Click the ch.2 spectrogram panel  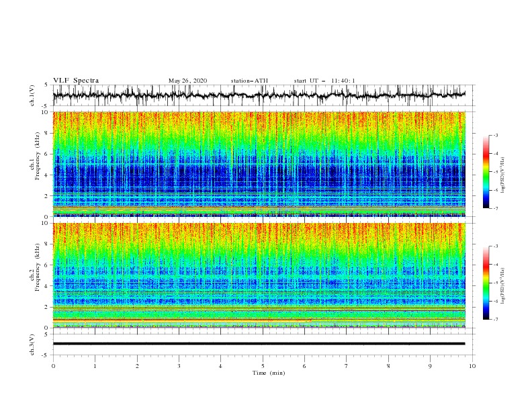tap(259, 275)
